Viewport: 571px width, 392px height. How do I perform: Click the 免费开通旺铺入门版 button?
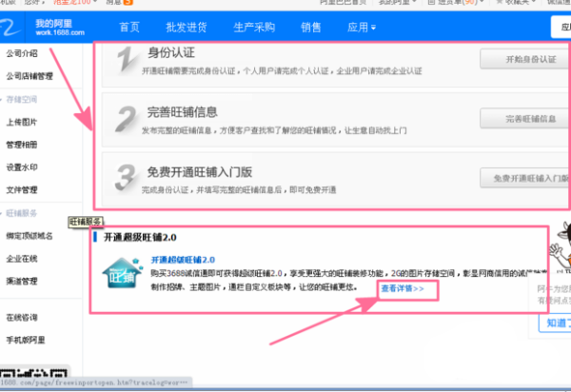click(x=524, y=178)
